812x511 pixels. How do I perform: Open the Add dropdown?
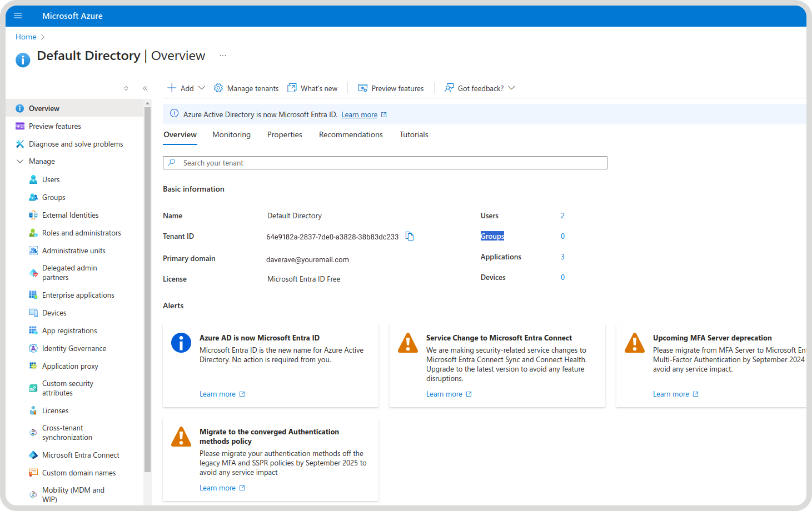[x=186, y=88]
